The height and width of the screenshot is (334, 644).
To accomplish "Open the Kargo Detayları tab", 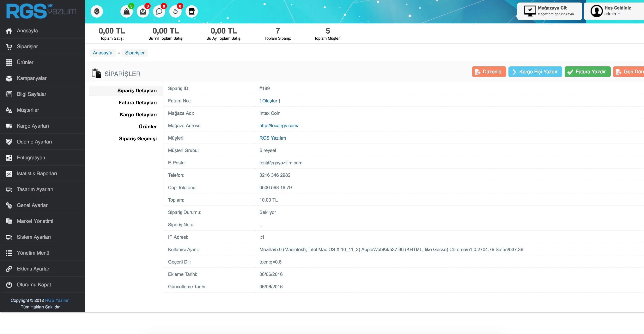I will [138, 114].
